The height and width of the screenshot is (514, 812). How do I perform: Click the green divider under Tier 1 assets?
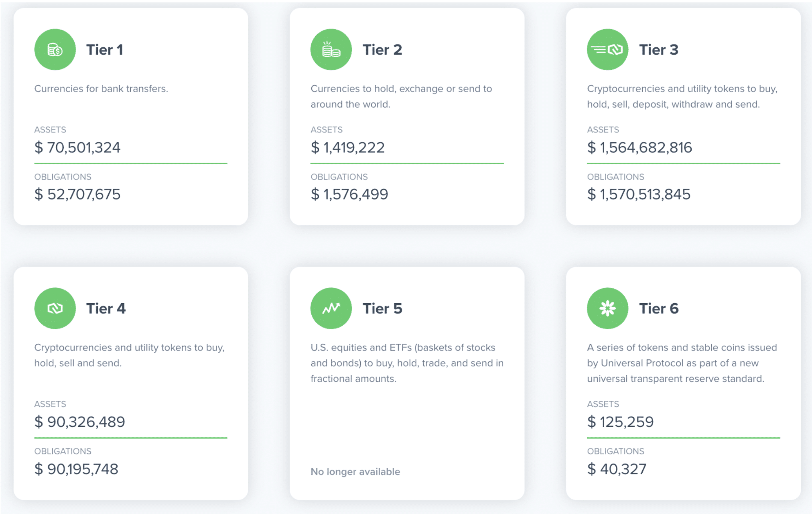click(131, 163)
